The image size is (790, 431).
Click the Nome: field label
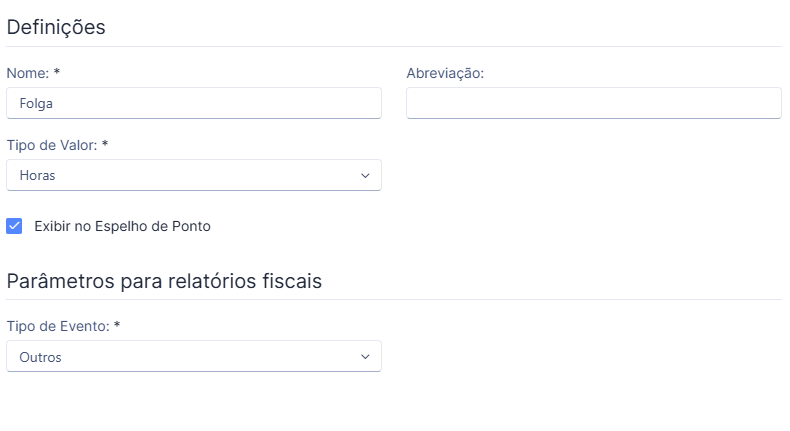[x=28, y=73]
